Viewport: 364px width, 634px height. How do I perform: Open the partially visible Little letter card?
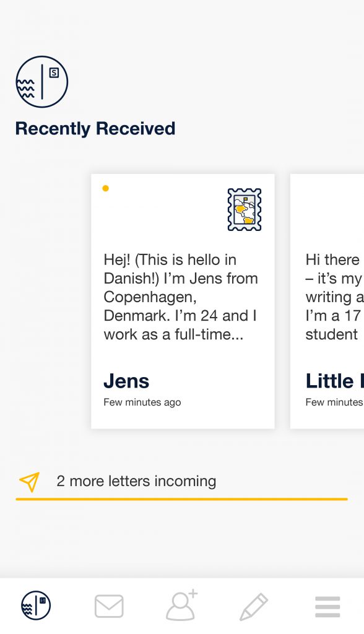tap(327, 302)
